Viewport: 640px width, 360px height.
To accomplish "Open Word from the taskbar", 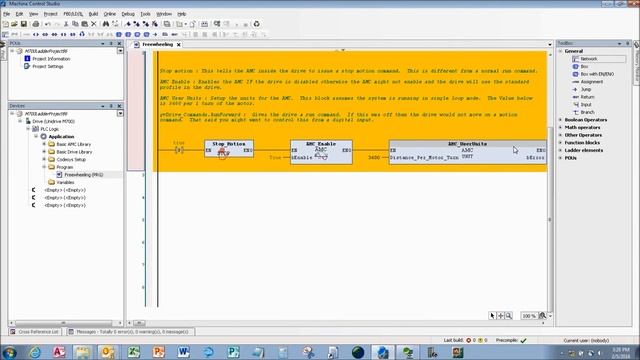I will point(183,352).
